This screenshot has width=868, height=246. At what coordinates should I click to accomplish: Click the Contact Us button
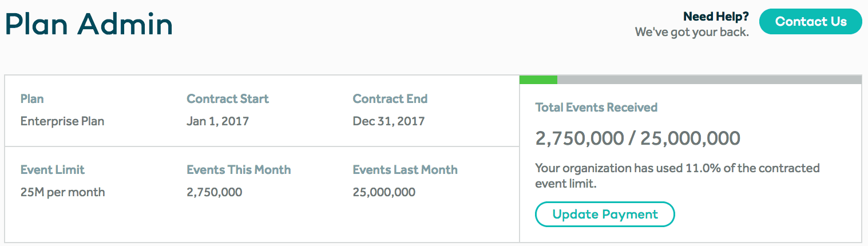810,22
